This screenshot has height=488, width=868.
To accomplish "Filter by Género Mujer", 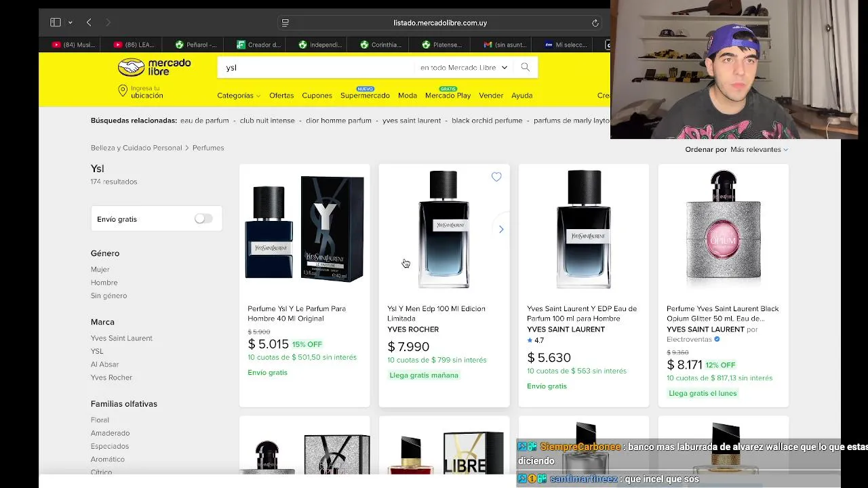I will [100, 269].
